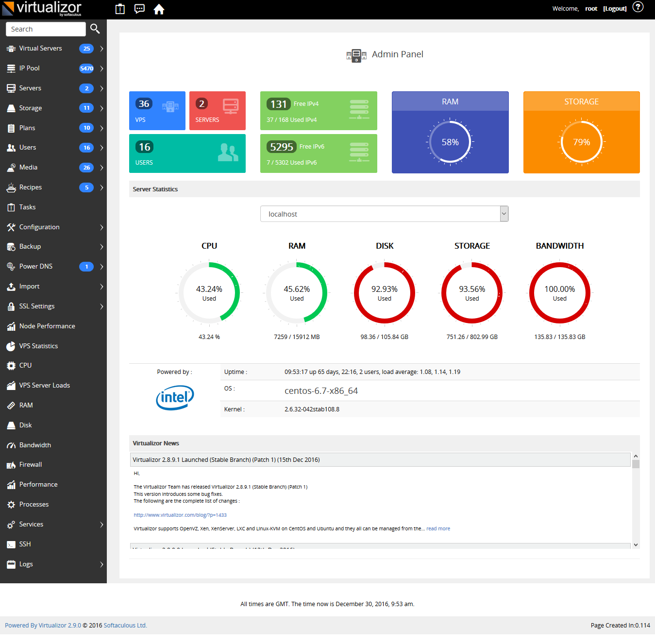Open the read more link in news
The image size is (655, 644).
pyautogui.click(x=438, y=528)
